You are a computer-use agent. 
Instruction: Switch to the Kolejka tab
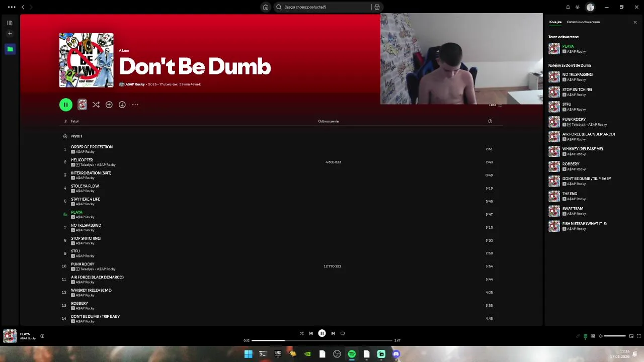pos(555,22)
